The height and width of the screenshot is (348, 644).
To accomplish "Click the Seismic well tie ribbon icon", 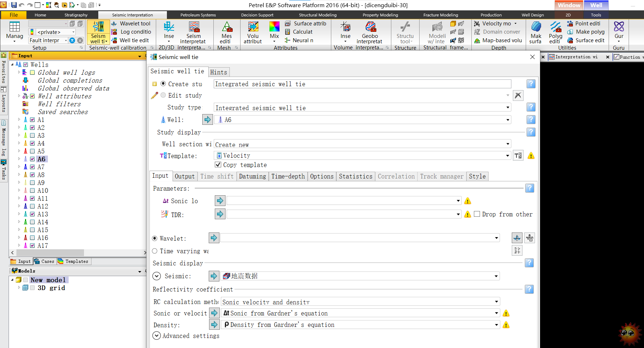I will 98,32.
